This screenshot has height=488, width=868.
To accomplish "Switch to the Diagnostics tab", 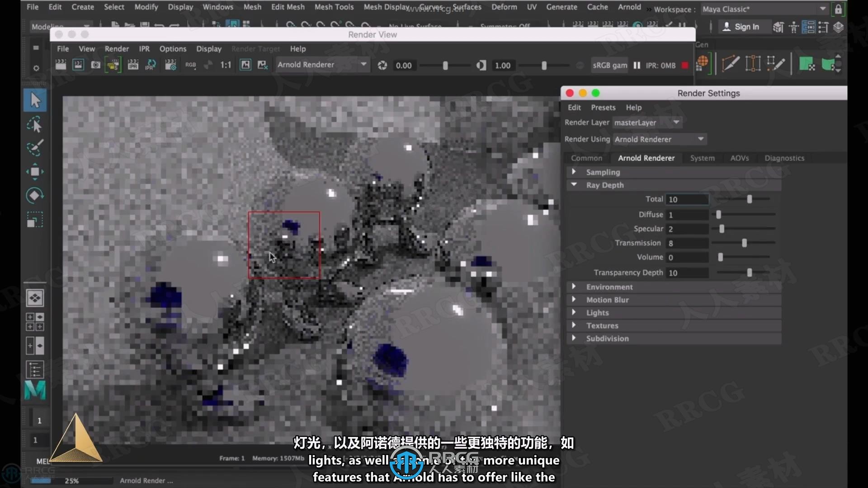I will click(784, 158).
